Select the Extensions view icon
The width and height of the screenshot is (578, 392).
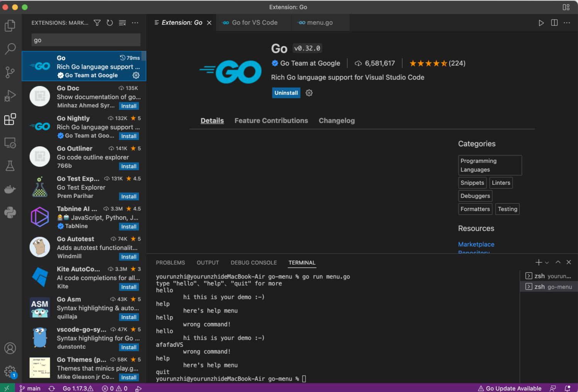10,119
